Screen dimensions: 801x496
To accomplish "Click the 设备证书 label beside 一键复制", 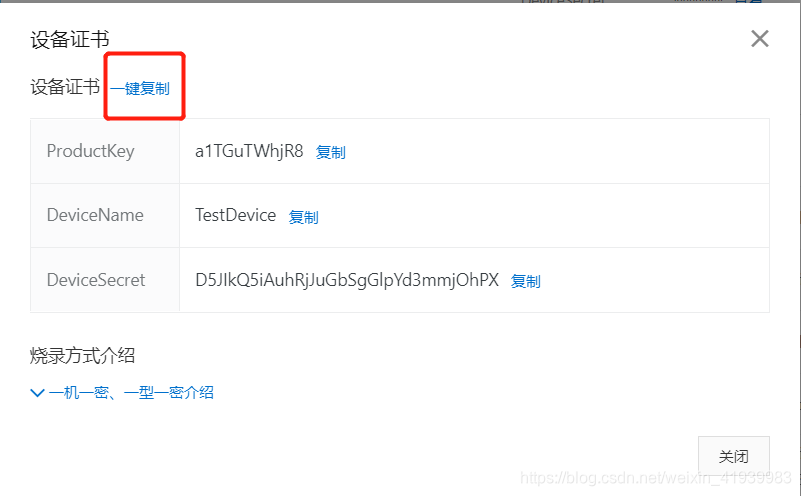I will [x=65, y=87].
